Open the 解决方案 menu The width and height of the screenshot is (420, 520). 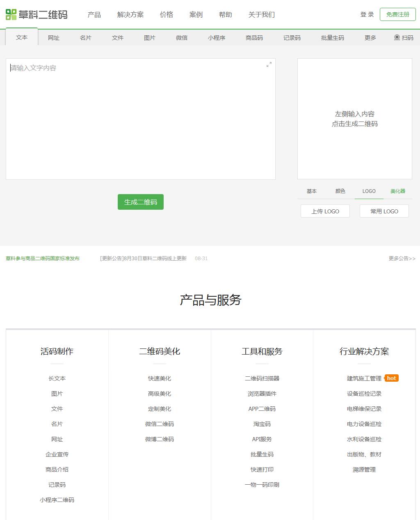(x=130, y=14)
